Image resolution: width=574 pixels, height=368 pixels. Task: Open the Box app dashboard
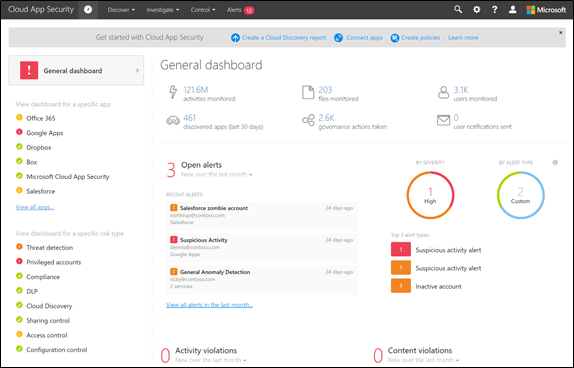[x=32, y=162]
